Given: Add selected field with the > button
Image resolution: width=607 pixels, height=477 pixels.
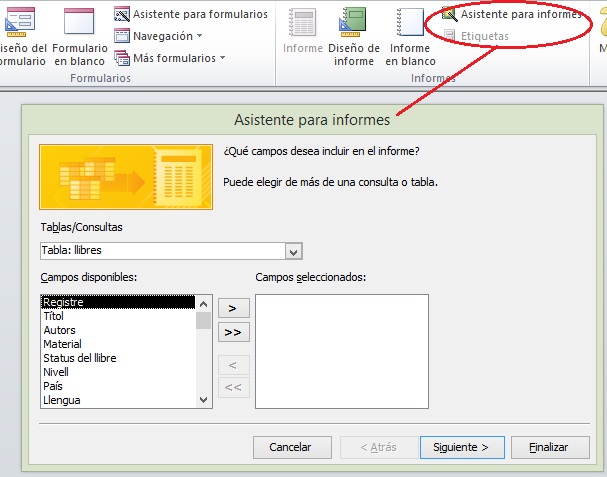Looking at the screenshot, I should 234,309.
